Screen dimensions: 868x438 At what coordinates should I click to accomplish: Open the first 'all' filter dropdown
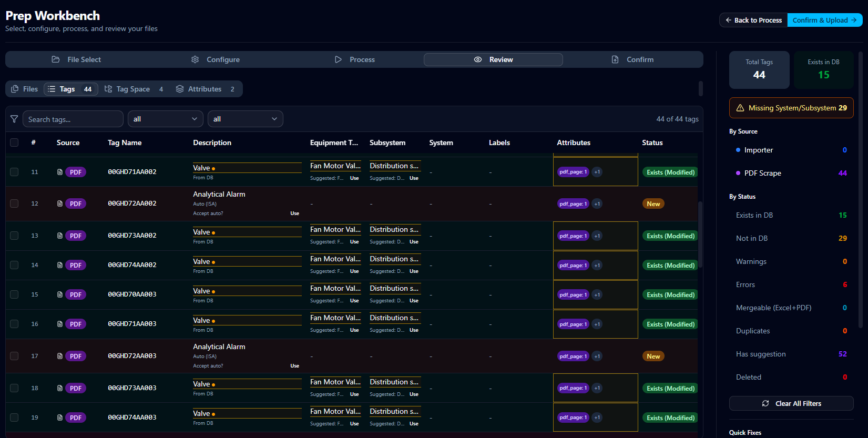[166, 119]
